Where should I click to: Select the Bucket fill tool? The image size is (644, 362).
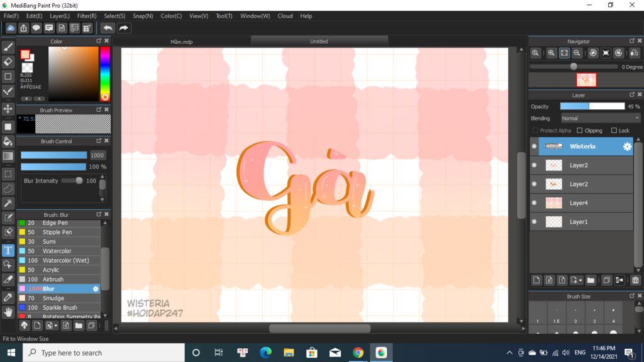8,141
